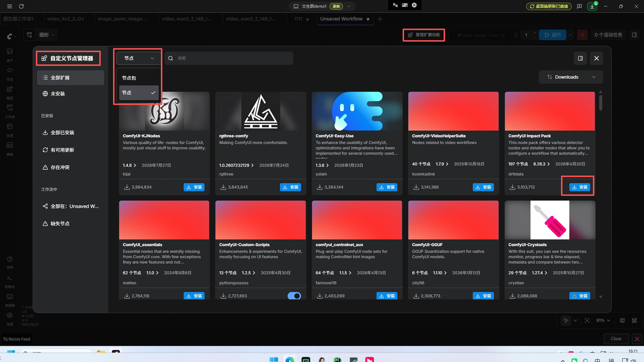Toggle the minimap icon on canvas toolbar
Viewport: 644px width, 362px height.
622,320
